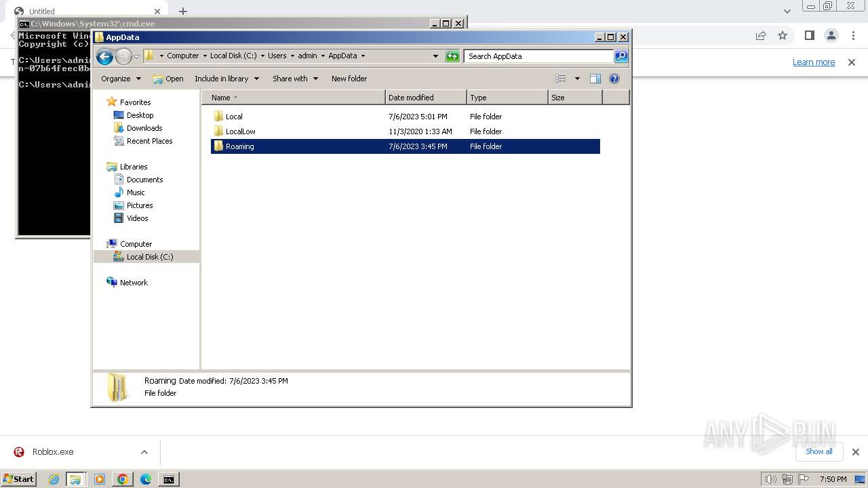Bookmark this page with the star icon

pyautogui.click(x=783, y=35)
